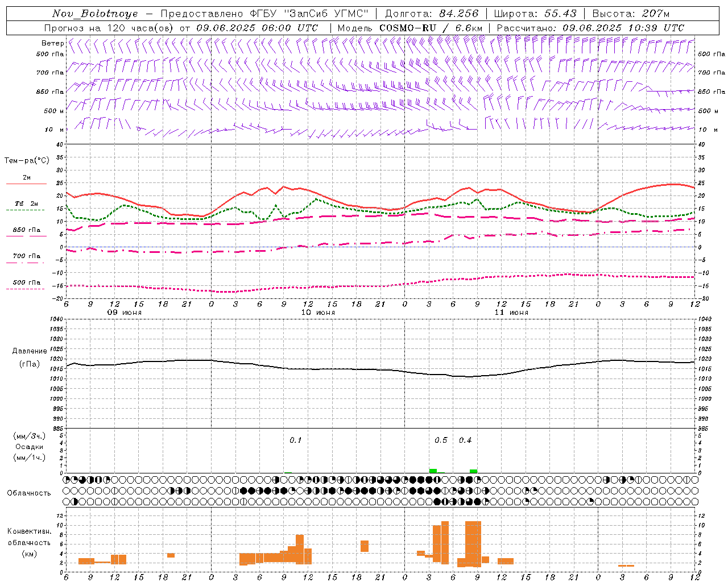
Task: Click the Облачность cloud cover label
Action: point(29,493)
